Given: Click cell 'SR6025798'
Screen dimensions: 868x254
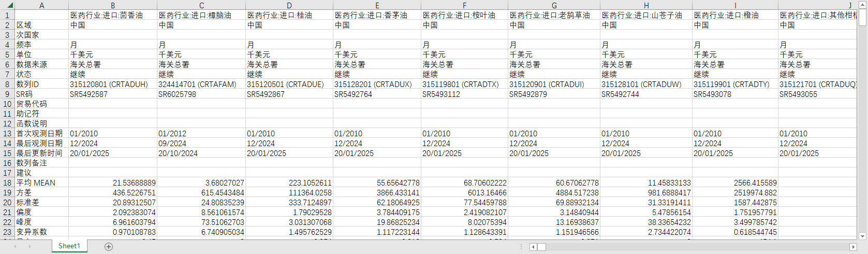Looking at the screenshot, I should 201,94.
